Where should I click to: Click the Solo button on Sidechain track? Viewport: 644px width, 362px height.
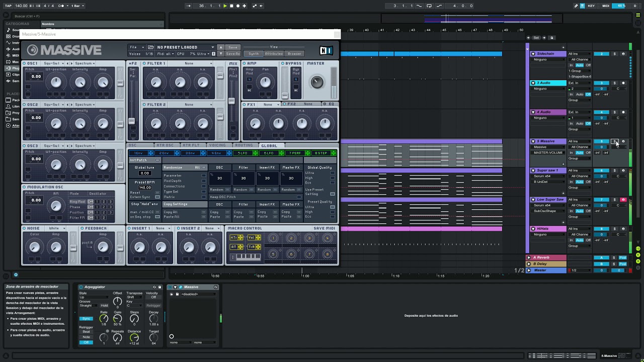(614, 54)
